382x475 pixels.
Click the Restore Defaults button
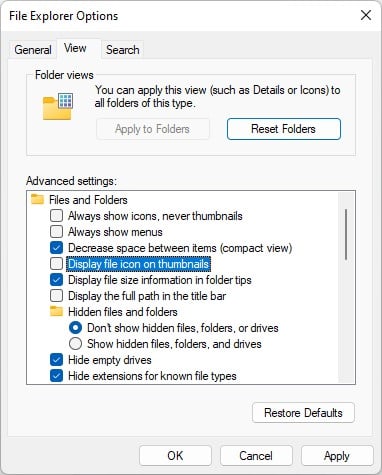[303, 413]
